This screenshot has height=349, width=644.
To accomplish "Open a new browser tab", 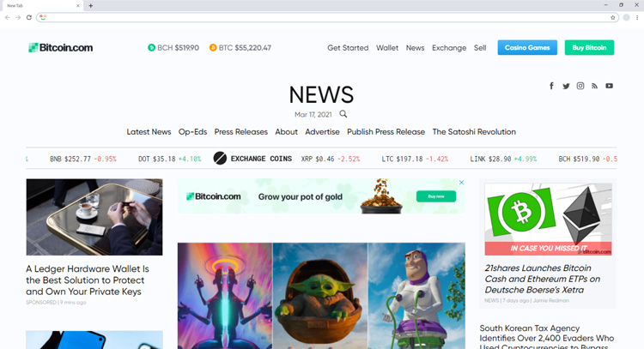I will [x=91, y=6].
